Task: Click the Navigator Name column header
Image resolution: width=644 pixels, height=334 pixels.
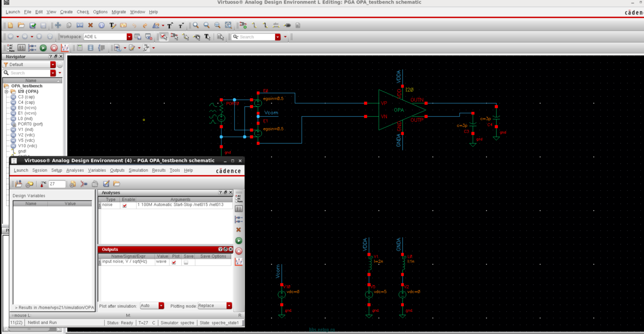Action: [x=32, y=81]
